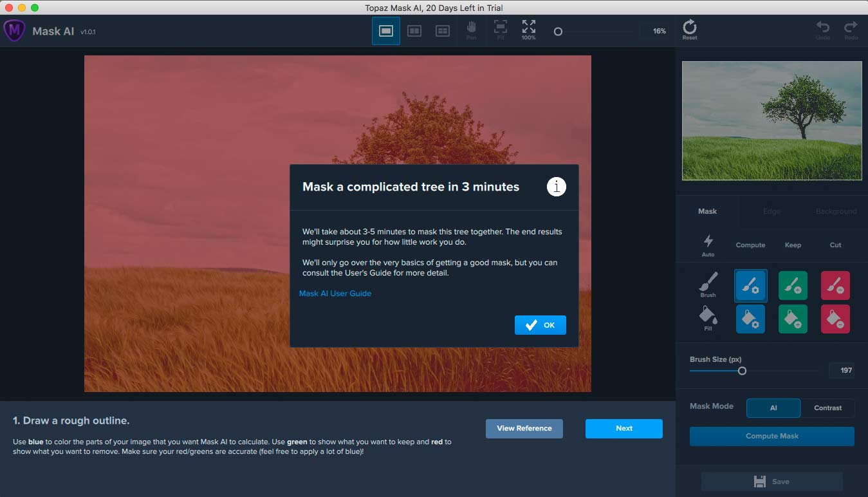Reset the mask with the Reset icon
Viewport: 868px width, 497px height.
pos(690,30)
